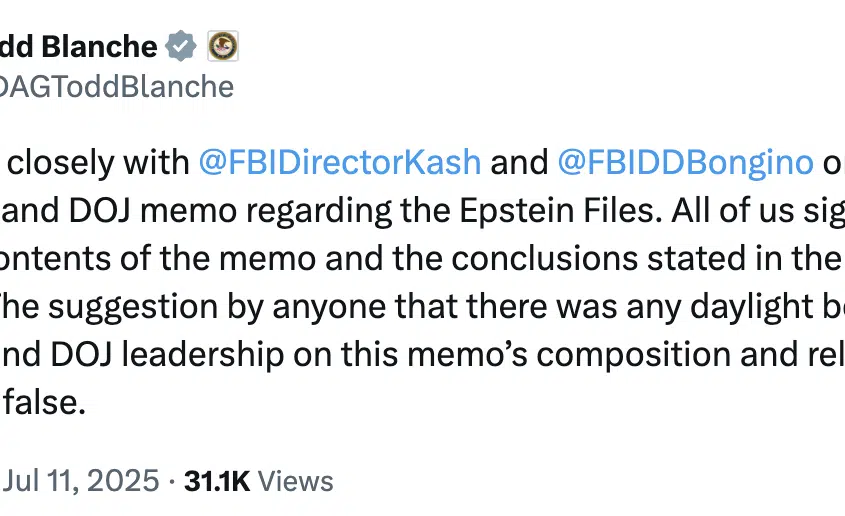Click the word "false." ending the post
The width and height of the screenshot is (845, 516).
pyautogui.click(x=45, y=402)
